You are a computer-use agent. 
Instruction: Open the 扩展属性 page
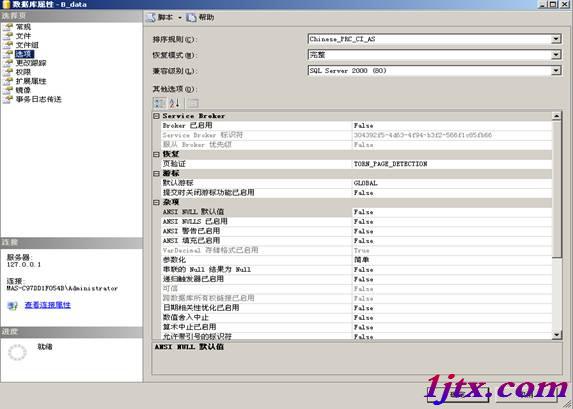click(x=31, y=81)
